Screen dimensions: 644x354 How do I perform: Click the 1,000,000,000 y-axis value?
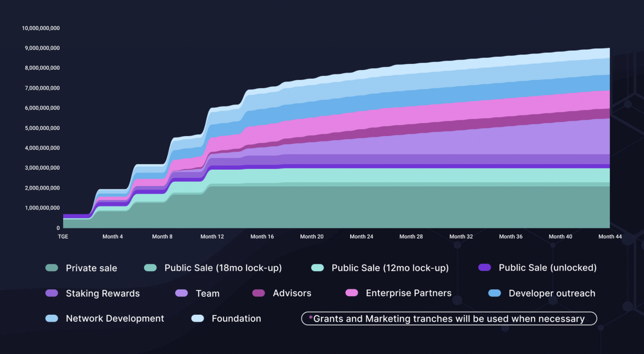point(42,208)
